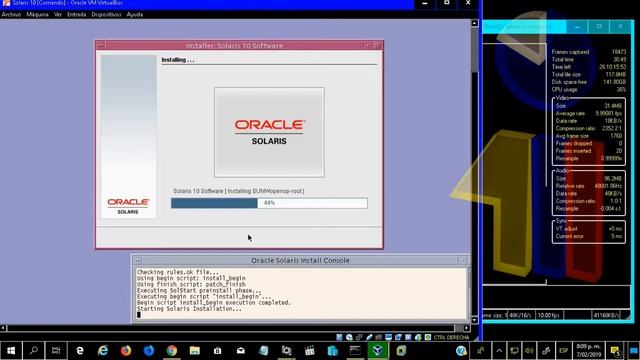Image resolution: width=640 pixels, height=360 pixels.
Task: Click the 'Compression ratio' label in Video group
Action: pyautogui.click(x=576, y=128)
